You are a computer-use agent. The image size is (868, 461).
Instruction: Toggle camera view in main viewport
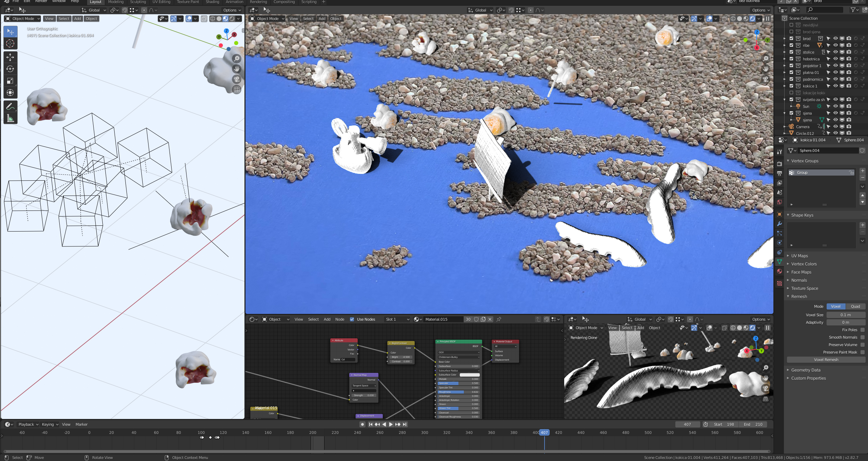766,79
